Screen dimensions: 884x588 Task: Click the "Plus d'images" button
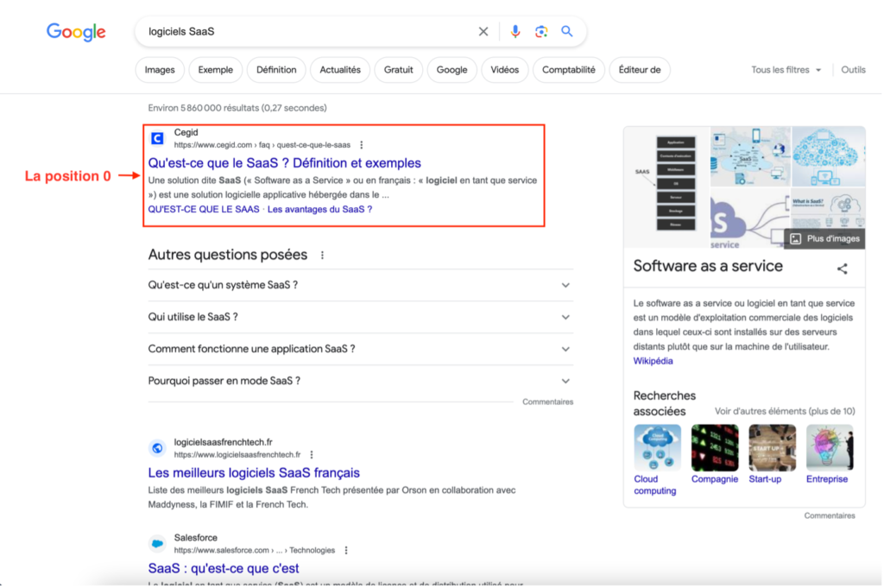click(824, 239)
